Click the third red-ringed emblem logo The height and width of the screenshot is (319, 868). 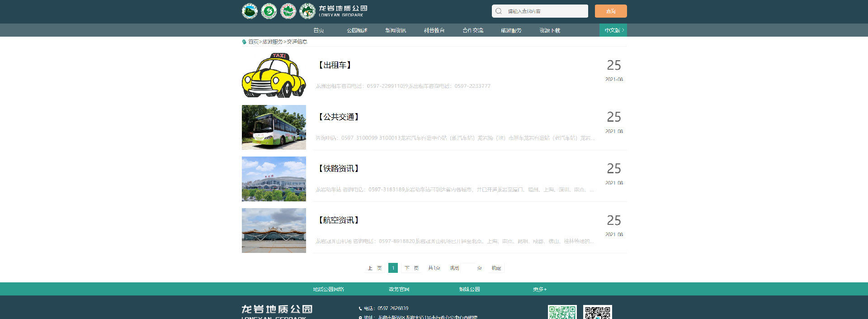(x=288, y=11)
